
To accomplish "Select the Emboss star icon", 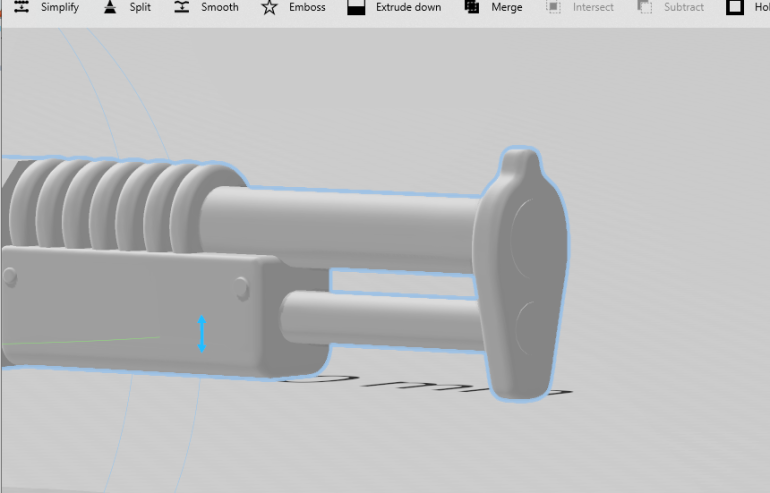I will (x=269, y=8).
